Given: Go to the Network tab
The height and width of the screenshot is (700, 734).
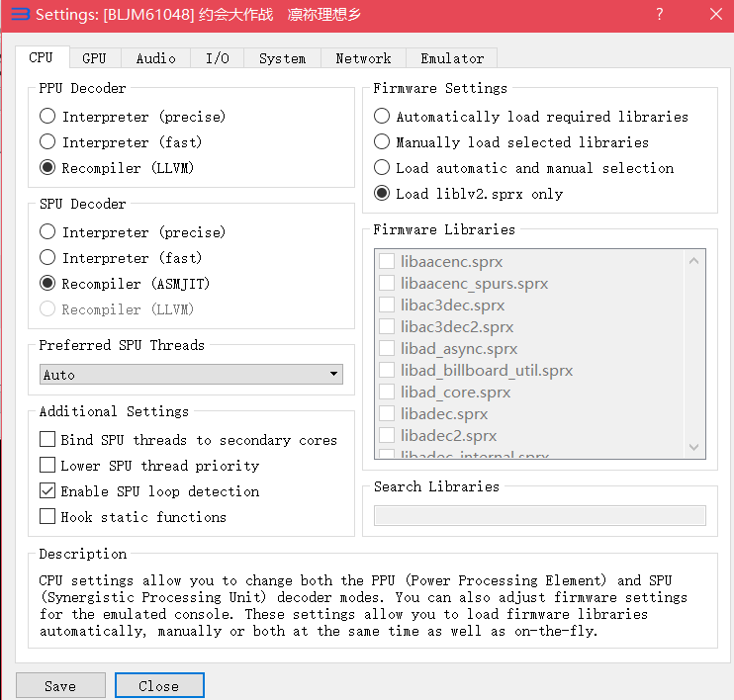Looking at the screenshot, I should click(363, 58).
